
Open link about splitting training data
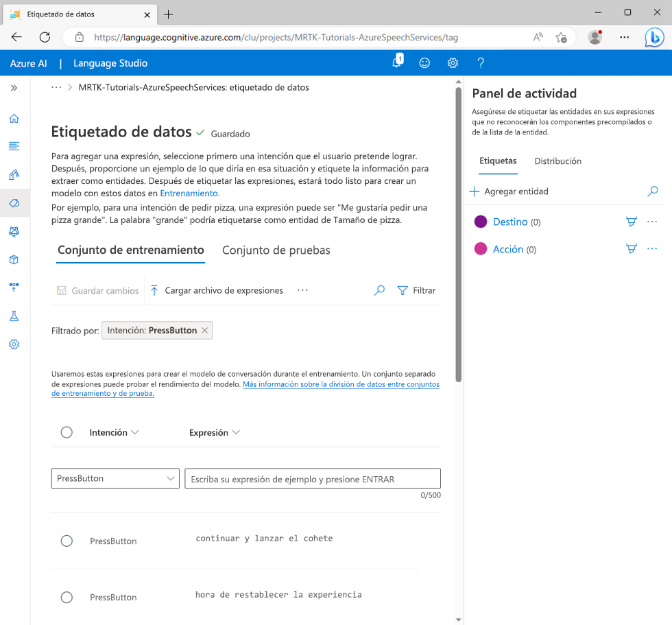[245, 389]
